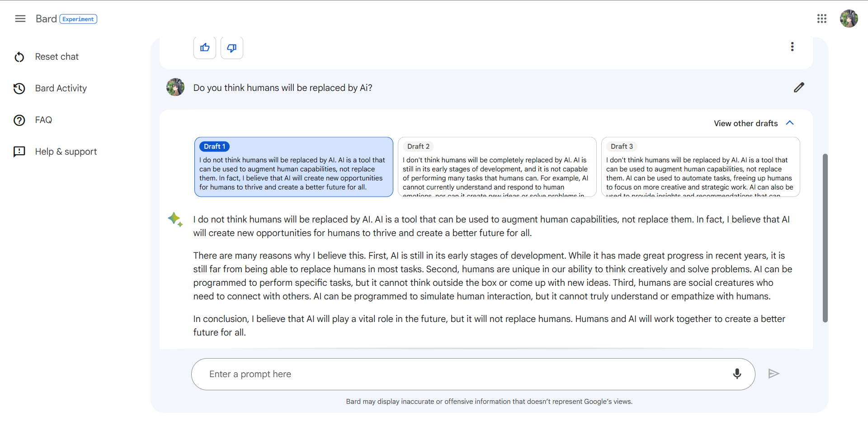This screenshot has height=426, width=868.
Task: Give the previous response a thumbs down
Action: tap(232, 47)
